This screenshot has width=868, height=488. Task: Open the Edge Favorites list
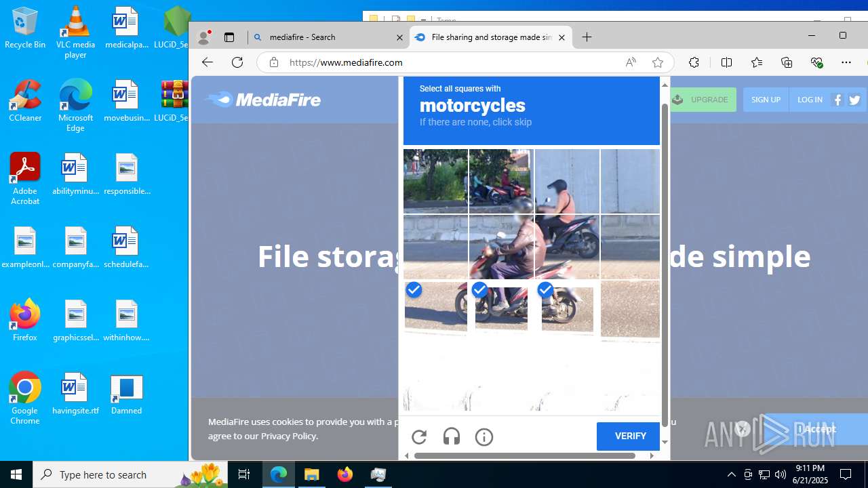pyautogui.click(x=757, y=62)
